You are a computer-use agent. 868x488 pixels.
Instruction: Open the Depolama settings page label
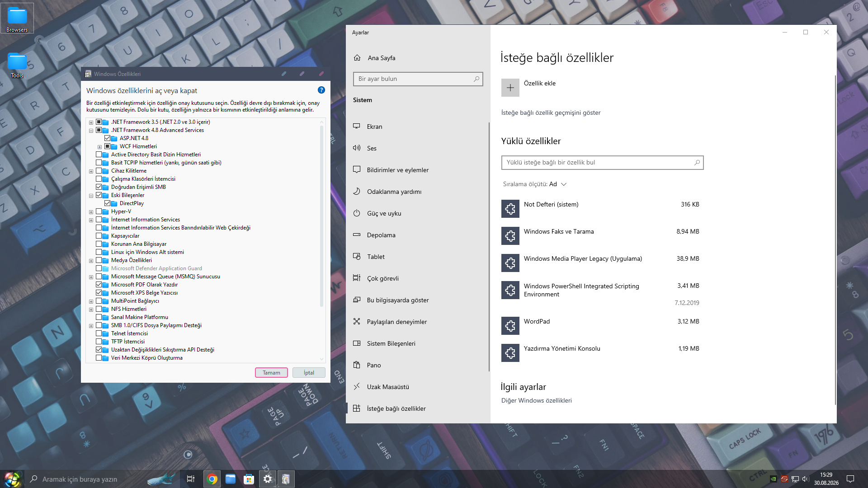click(x=381, y=235)
